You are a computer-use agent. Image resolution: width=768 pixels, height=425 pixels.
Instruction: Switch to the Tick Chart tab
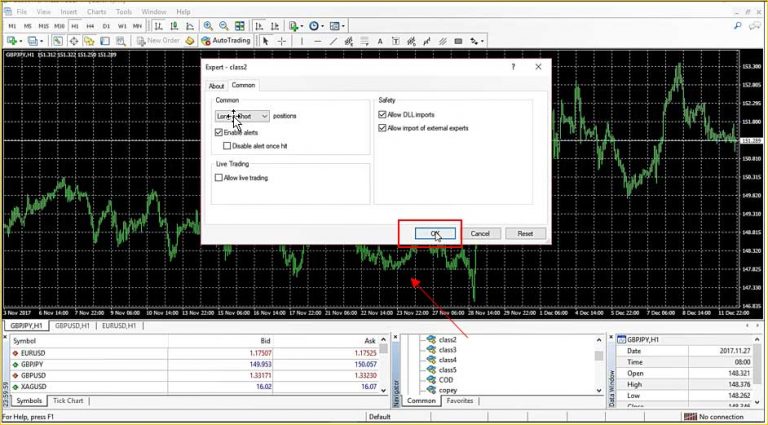point(68,401)
